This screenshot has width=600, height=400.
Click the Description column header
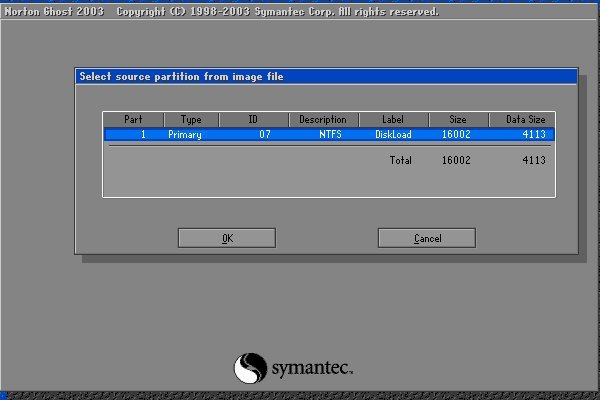coord(322,119)
